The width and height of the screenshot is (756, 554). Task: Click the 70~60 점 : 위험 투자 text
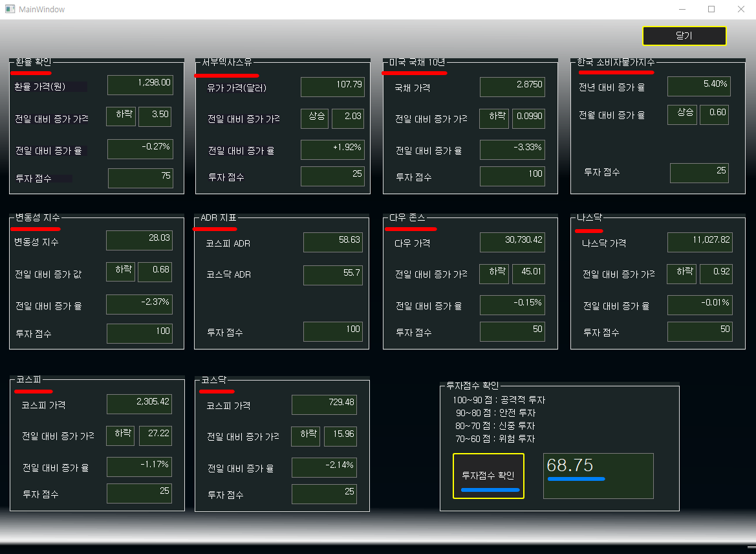495,439
